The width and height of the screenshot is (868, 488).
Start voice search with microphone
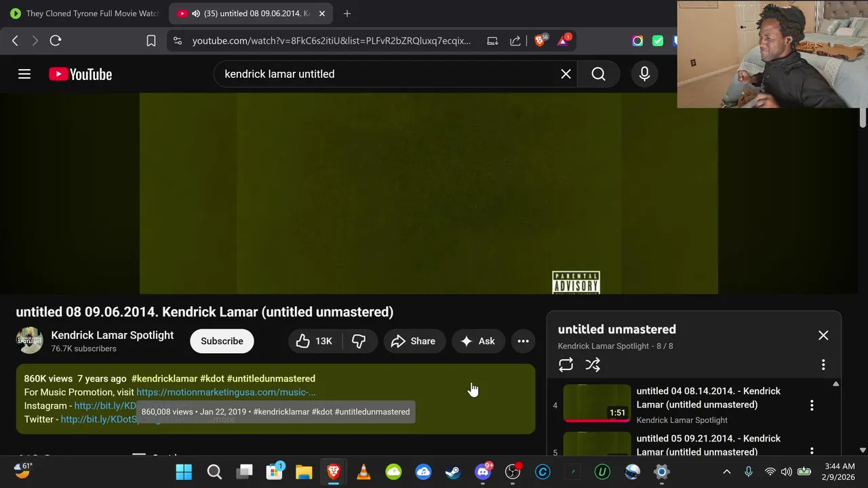[x=644, y=74]
